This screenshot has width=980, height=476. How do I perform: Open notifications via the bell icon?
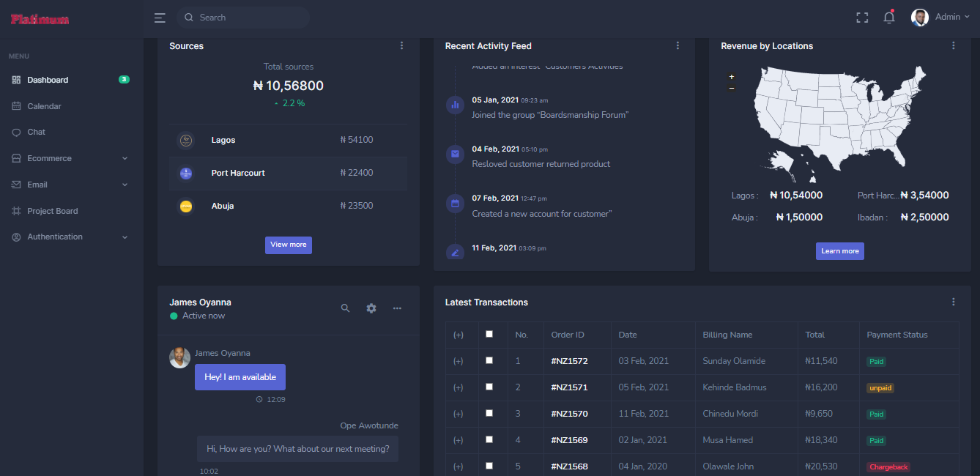click(x=888, y=17)
